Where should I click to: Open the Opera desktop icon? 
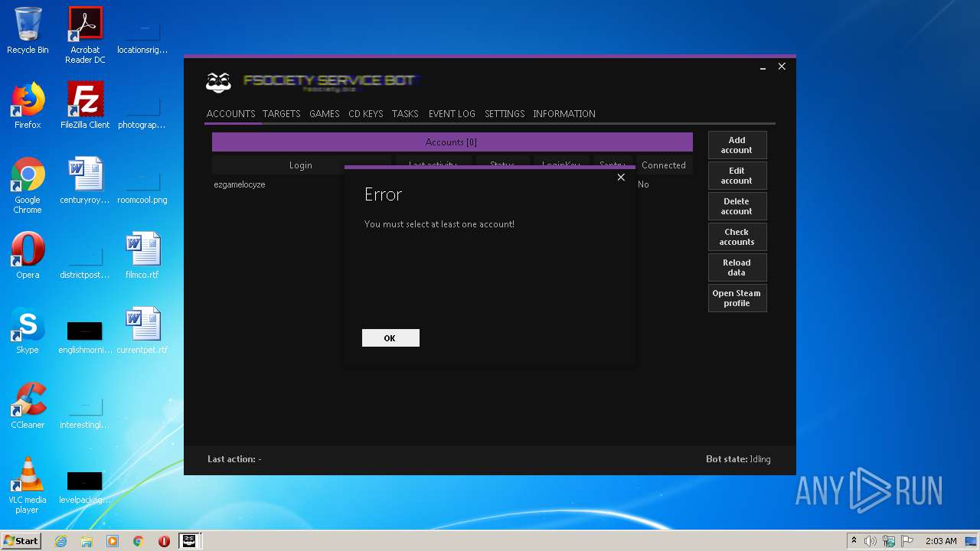coord(28,256)
